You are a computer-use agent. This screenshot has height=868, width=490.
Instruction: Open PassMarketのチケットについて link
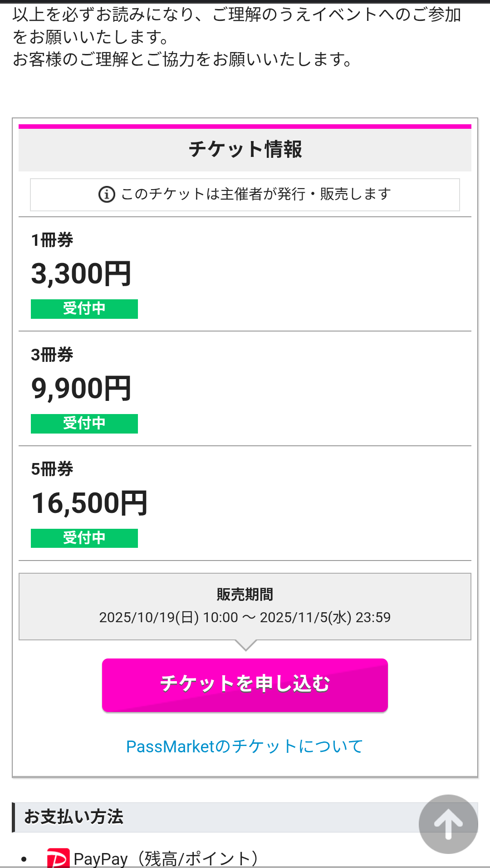(x=245, y=746)
